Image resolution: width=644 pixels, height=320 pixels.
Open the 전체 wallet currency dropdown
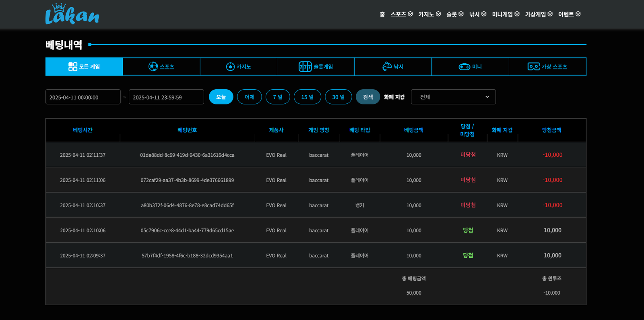click(x=453, y=97)
